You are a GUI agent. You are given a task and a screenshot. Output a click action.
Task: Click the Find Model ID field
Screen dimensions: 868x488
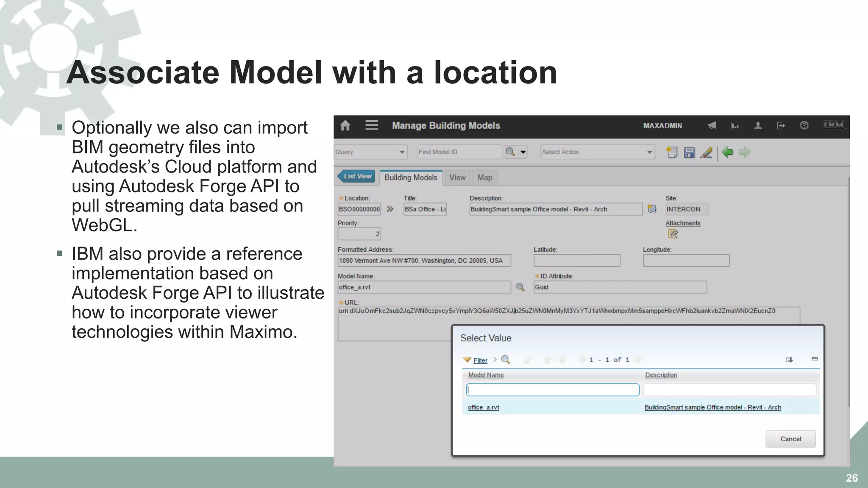click(460, 152)
